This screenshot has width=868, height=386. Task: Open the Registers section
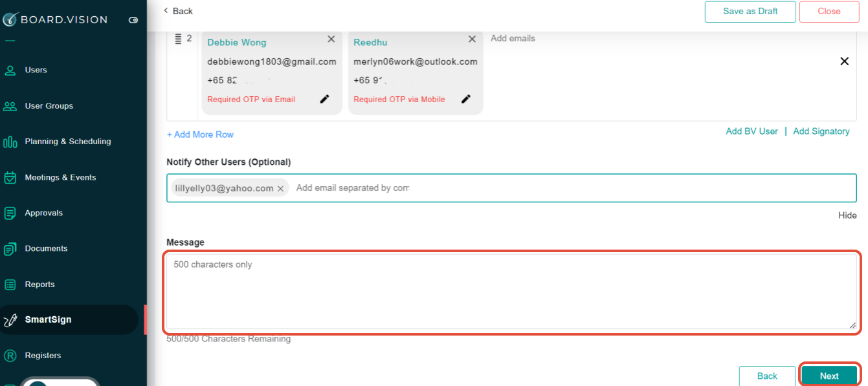tap(43, 355)
